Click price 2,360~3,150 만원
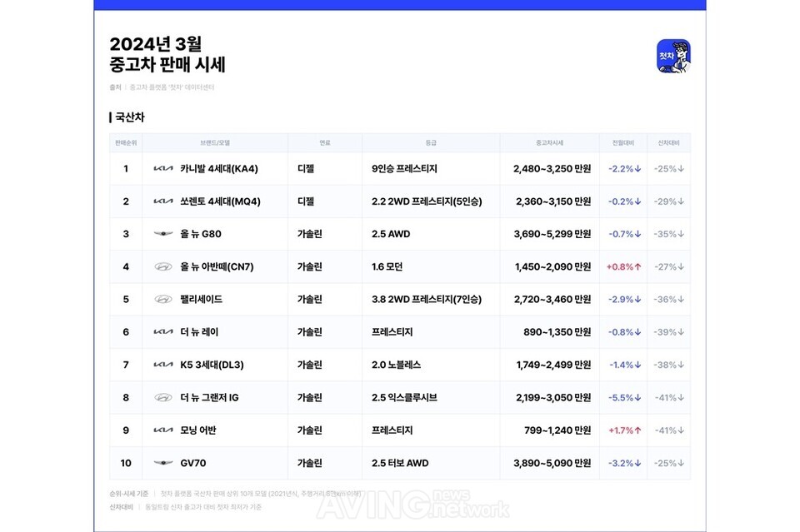 pyautogui.click(x=553, y=201)
